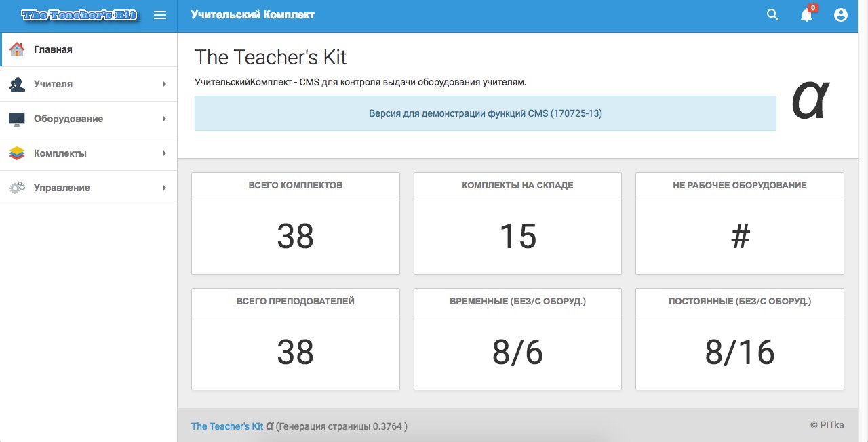The width and height of the screenshot is (868, 442).
Task: Click the 8/16 постоянные value
Action: tap(740, 353)
